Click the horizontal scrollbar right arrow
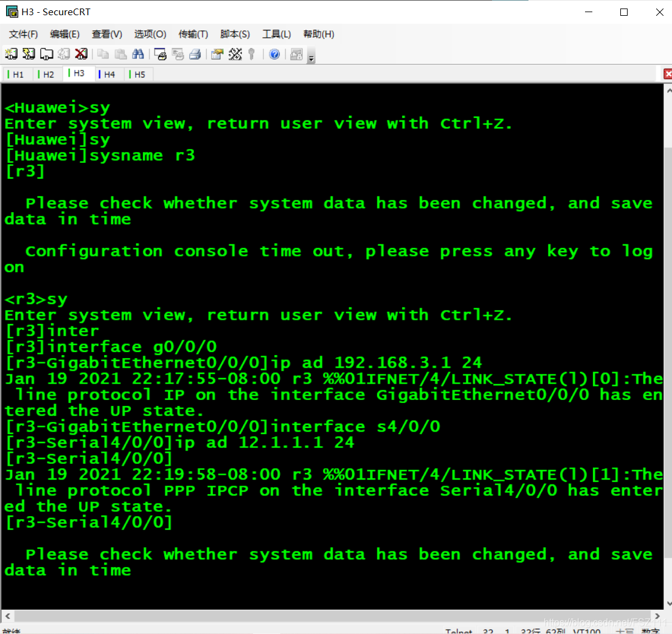The height and width of the screenshot is (634, 672). click(657, 616)
